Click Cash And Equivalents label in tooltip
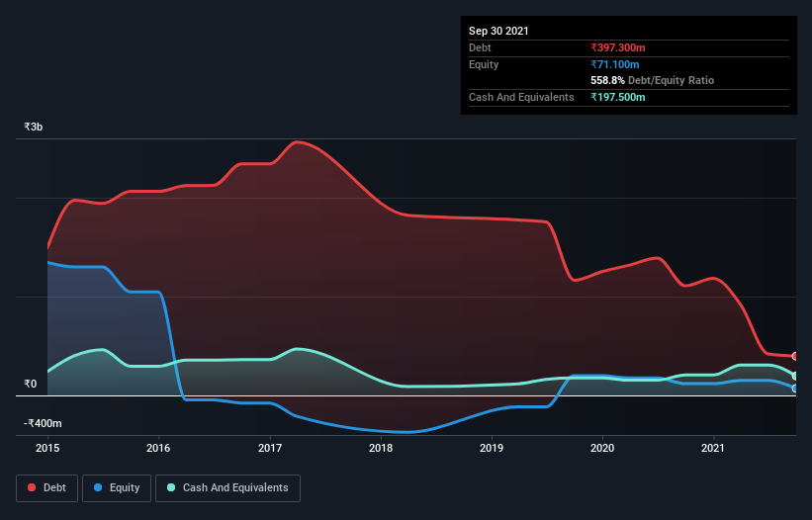 tap(521, 97)
